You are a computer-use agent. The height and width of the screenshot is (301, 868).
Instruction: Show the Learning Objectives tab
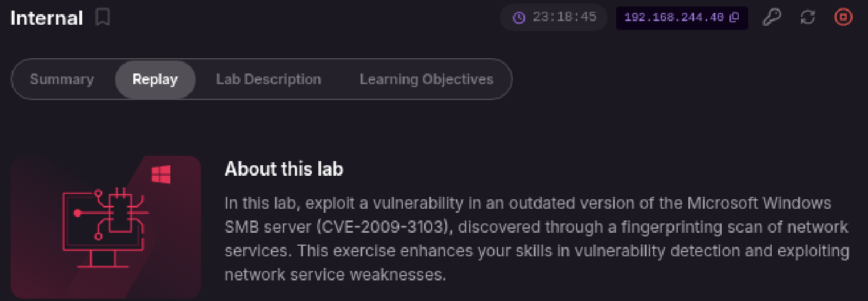coord(426,79)
